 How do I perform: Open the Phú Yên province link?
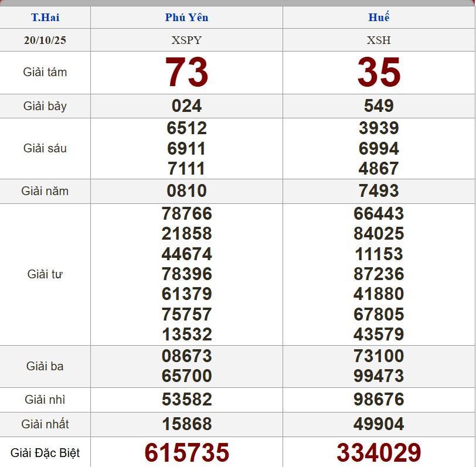(186, 18)
